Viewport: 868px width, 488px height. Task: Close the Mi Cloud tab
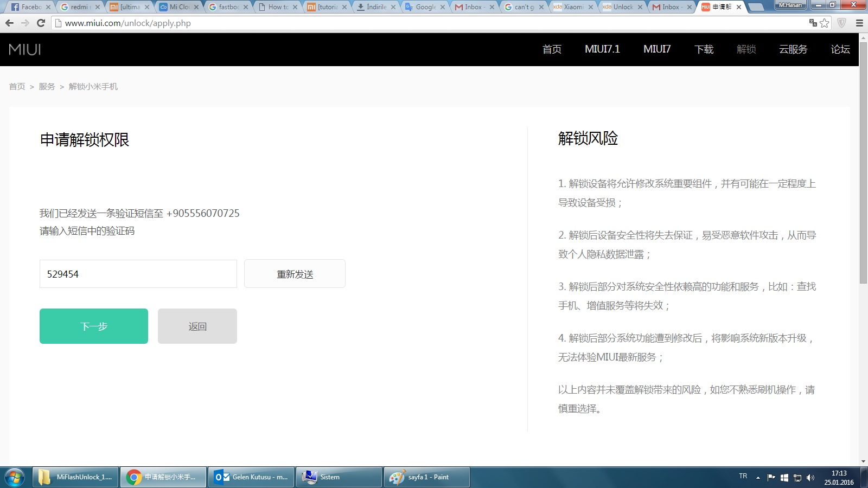196,7
